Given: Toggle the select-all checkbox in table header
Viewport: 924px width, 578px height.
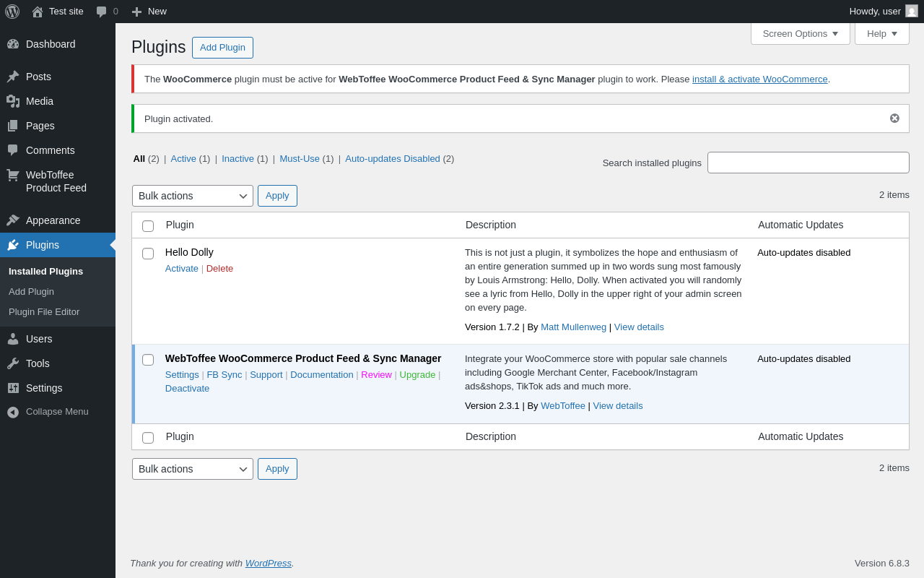Looking at the screenshot, I should pos(148,226).
